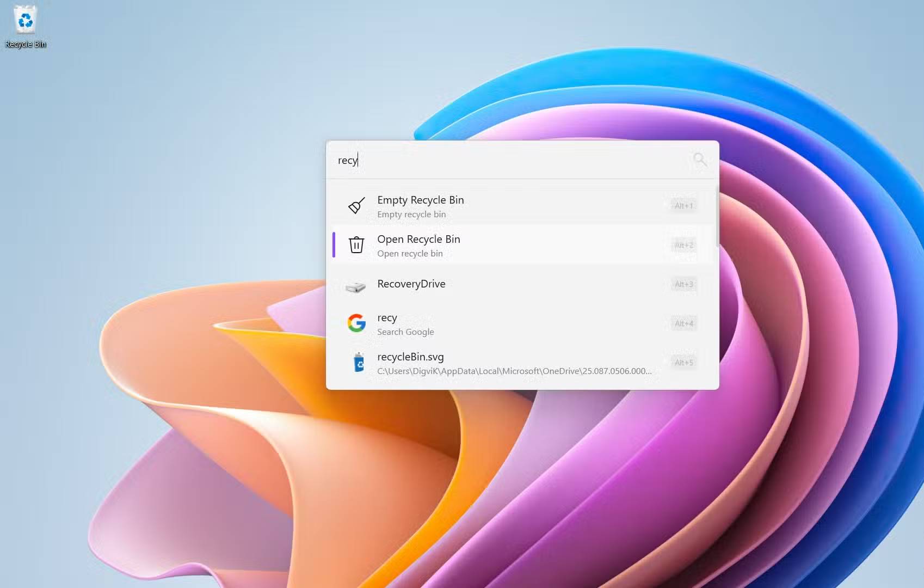Select the trash can icon for Open Recycle Bin
924x588 pixels.
(x=356, y=245)
